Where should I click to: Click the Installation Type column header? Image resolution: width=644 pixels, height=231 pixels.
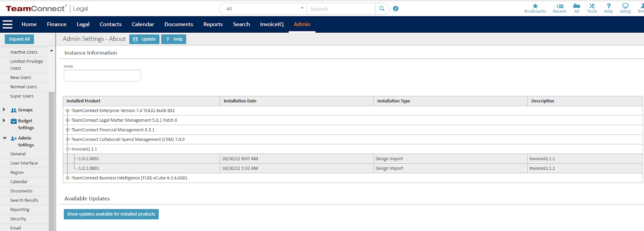pos(451,101)
